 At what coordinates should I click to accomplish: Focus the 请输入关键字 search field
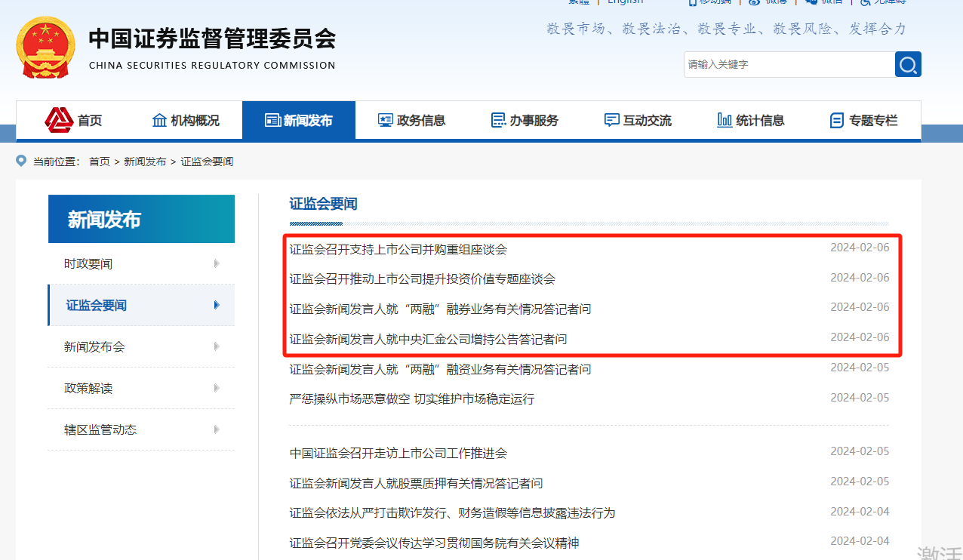point(789,64)
